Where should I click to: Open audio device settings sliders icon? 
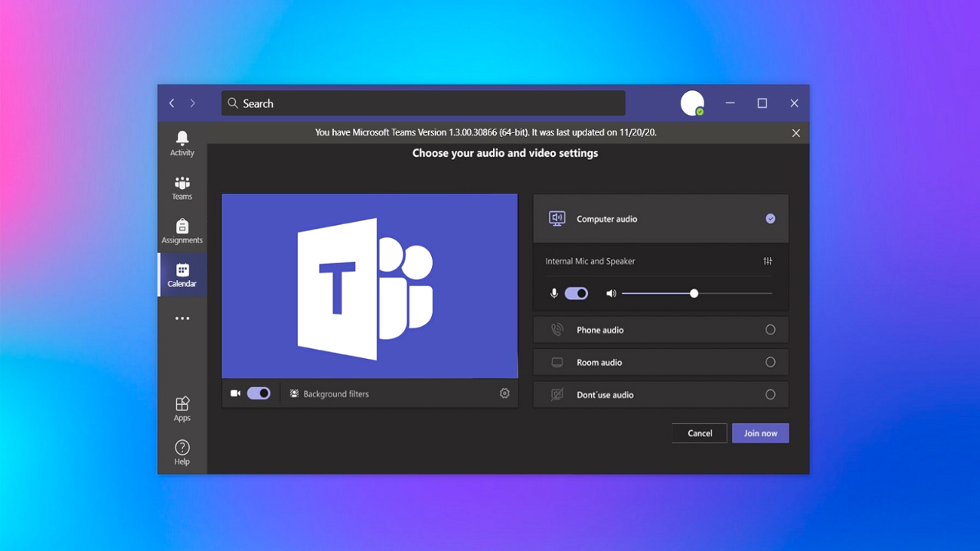tap(768, 261)
